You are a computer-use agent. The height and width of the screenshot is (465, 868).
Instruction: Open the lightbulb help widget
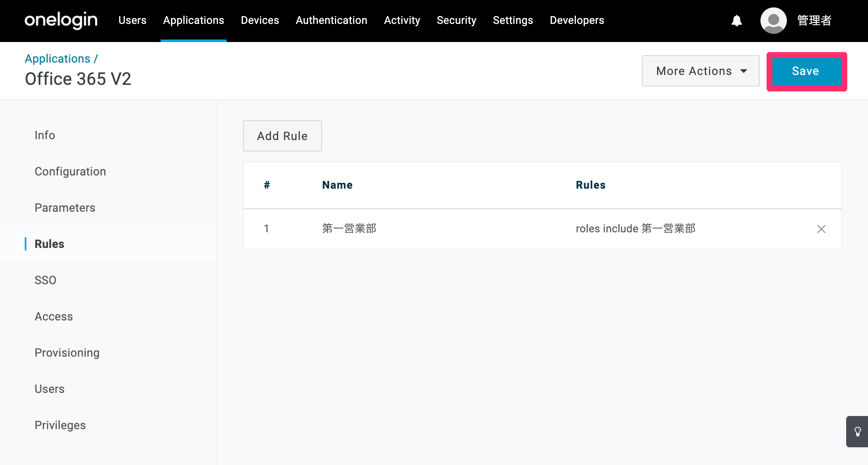point(857,431)
